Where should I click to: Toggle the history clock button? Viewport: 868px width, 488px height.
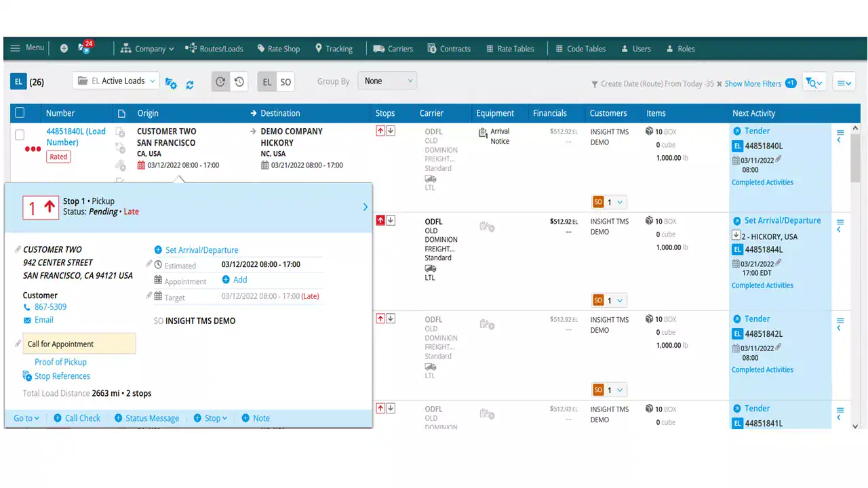[239, 82]
